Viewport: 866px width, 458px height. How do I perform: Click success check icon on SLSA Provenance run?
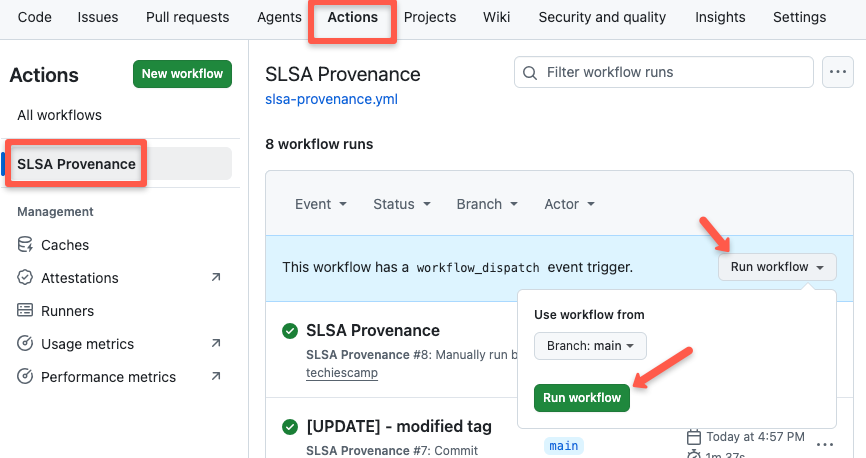point(290,331)
